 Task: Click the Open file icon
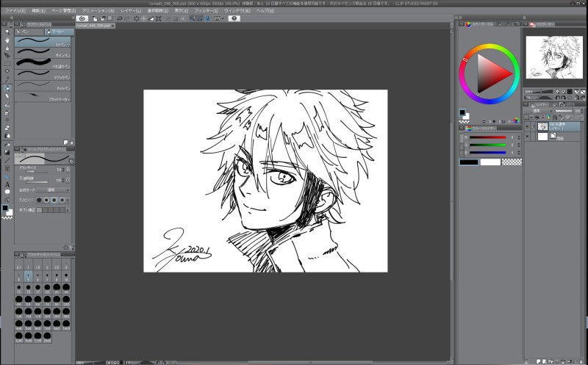pos(102,18)
